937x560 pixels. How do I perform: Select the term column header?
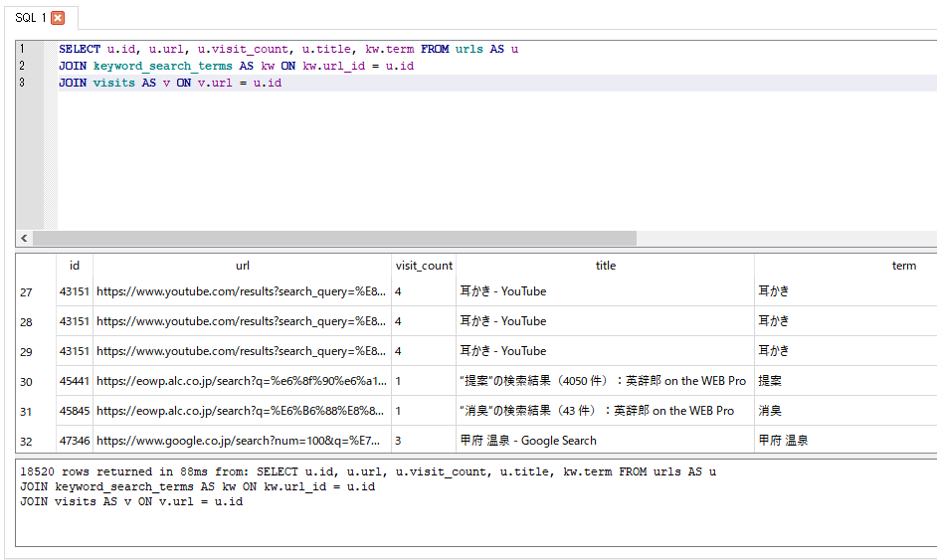903,266
